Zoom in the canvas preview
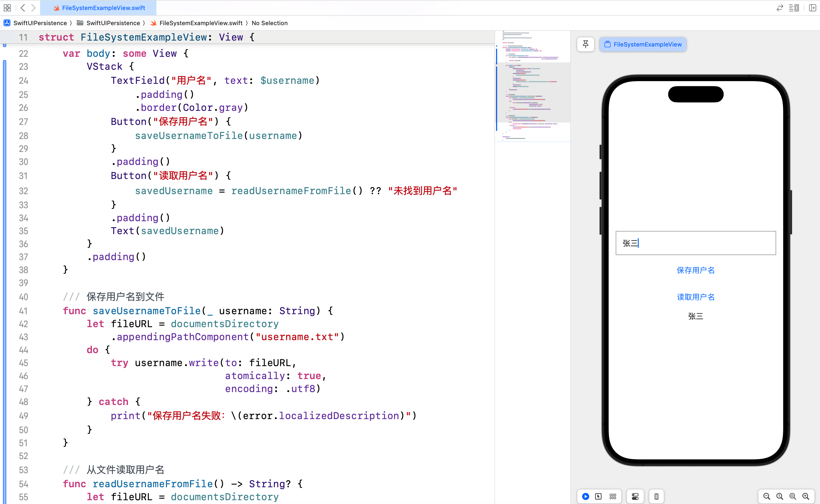 click(x=806, y=497)
